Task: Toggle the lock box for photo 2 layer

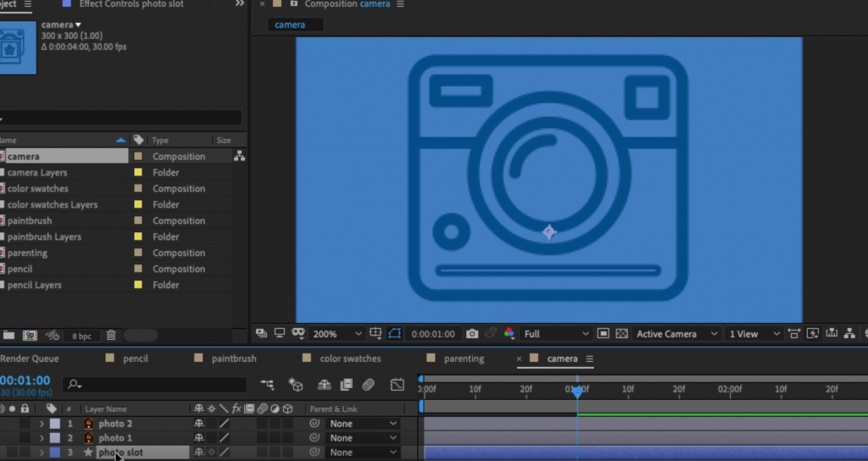Action: coord(25,424)
